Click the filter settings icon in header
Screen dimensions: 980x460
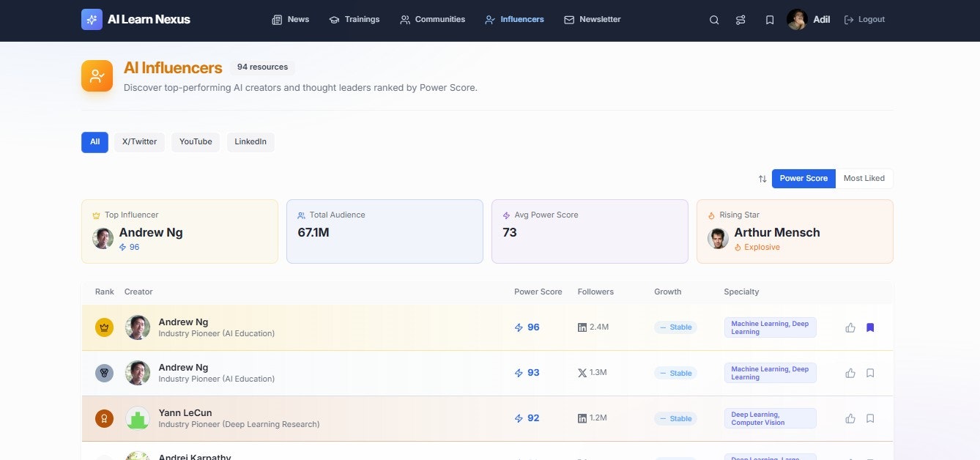(740, 20)
